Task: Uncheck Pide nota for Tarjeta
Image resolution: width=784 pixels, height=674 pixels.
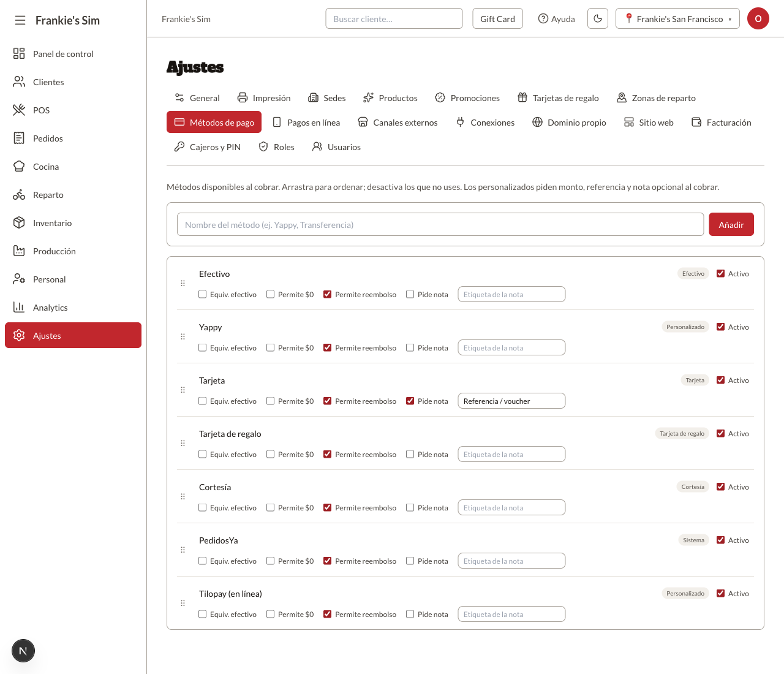Action: [410, 401]
